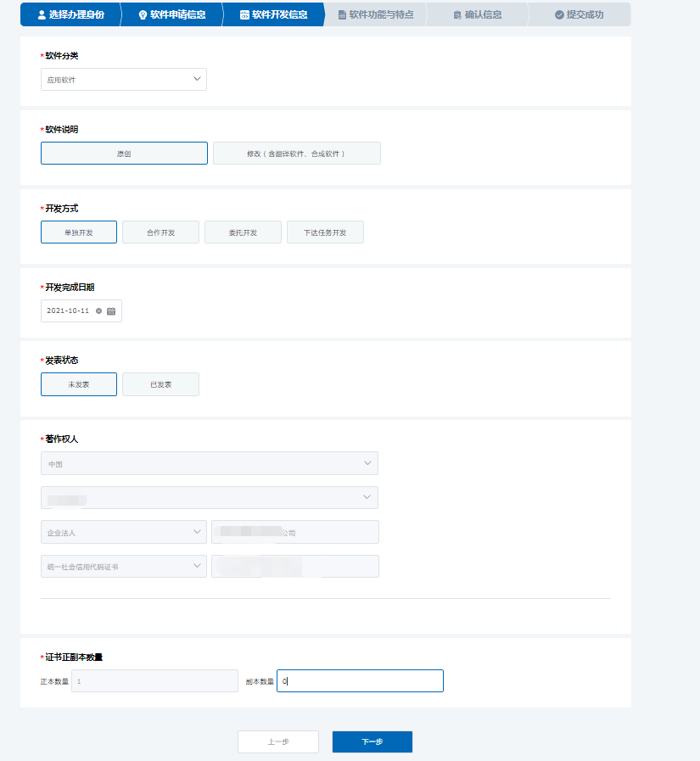This screenshot has height=761, width=700.
Task: Expand the blurred dropdown under 中国
Action: point(210,497)
